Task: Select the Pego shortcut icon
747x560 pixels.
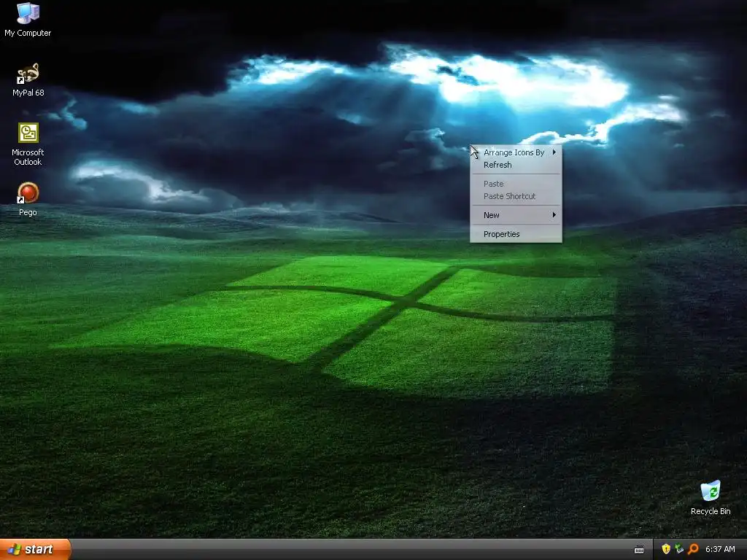Action: tap(28, 199)
